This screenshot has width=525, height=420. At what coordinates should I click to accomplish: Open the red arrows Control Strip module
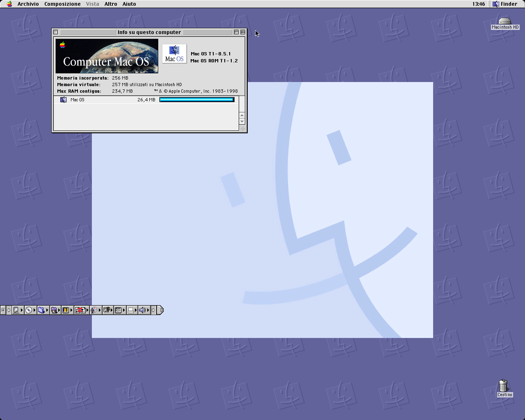(81, 310)
